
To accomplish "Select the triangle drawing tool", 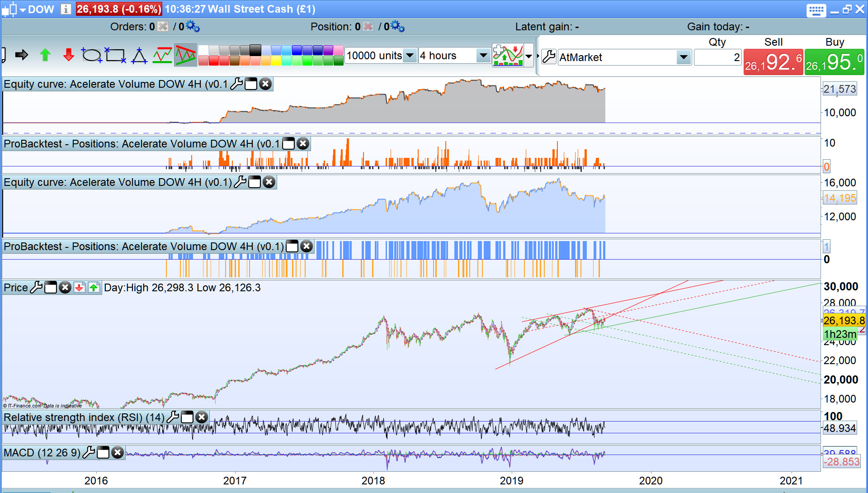I will pos(139,56).
